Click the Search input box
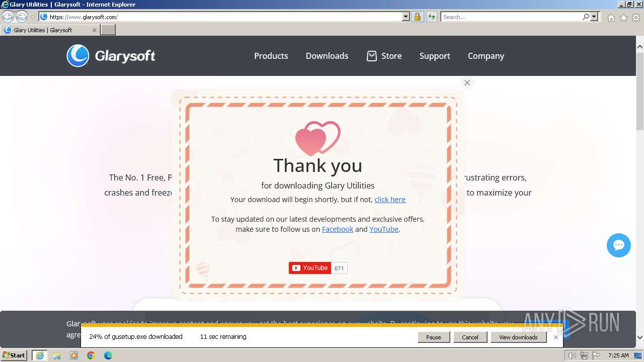This screenshot has height=362, width=644. point(511,17)
